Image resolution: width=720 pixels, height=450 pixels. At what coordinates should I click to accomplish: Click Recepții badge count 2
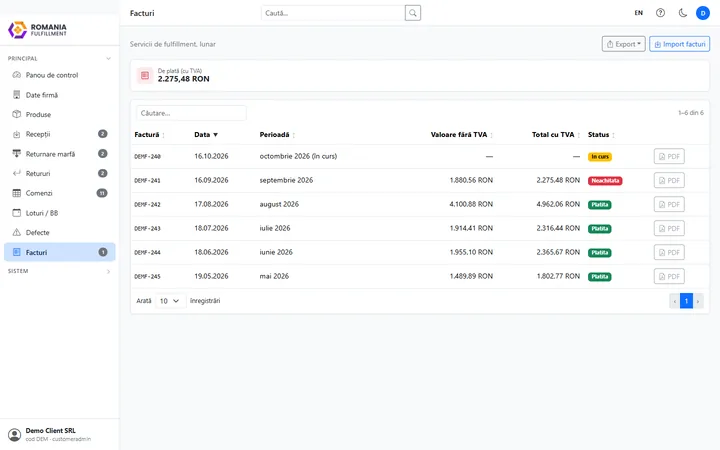coord(103,134)
